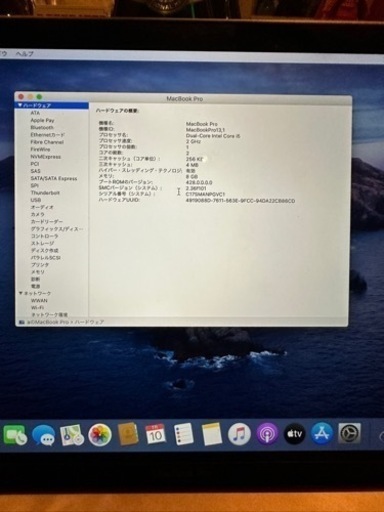Click ハードウェアの概要 heading
The height and width of the screenshot is (512, 384).
point(117,111)
